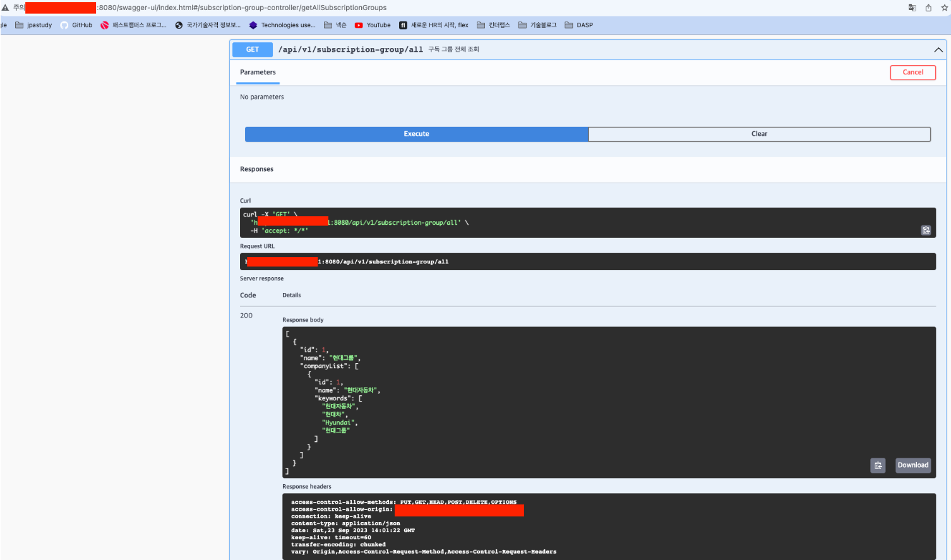Screen dimensions: 951x560
Task: Click the Details column header
Action: tap(292, 295)
